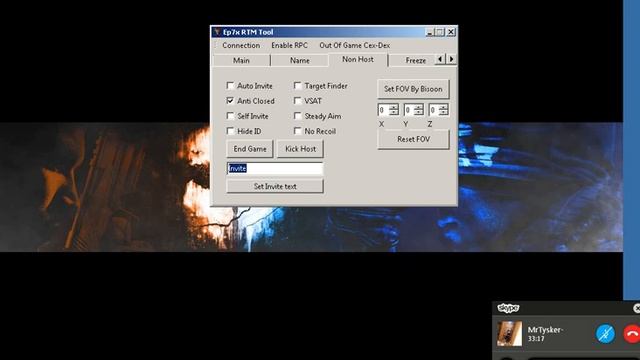Open the Enable RPC menu
This screenshot has width=640, height=360.
(x=289, y=45)
